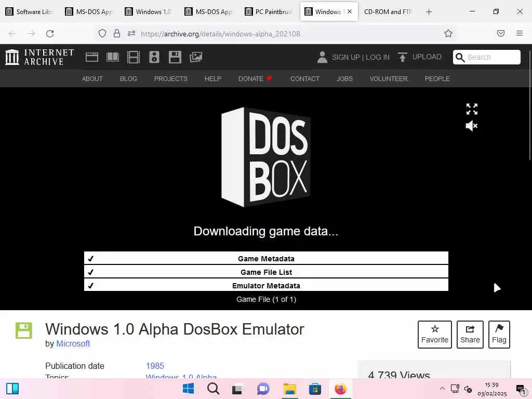Open Microsoft author link
The width and height of the screenshot is (532, 399).
pyautogui.click(x=73, y=344)
